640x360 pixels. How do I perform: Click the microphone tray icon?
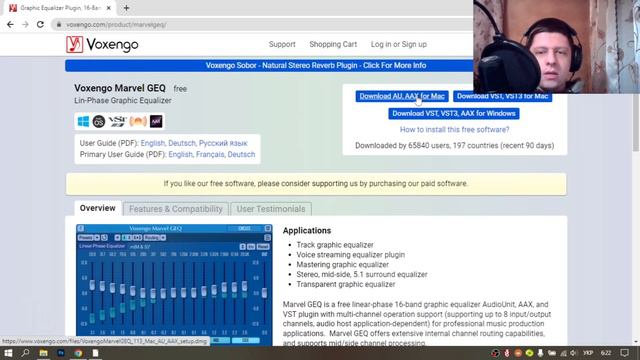point(540,353)
